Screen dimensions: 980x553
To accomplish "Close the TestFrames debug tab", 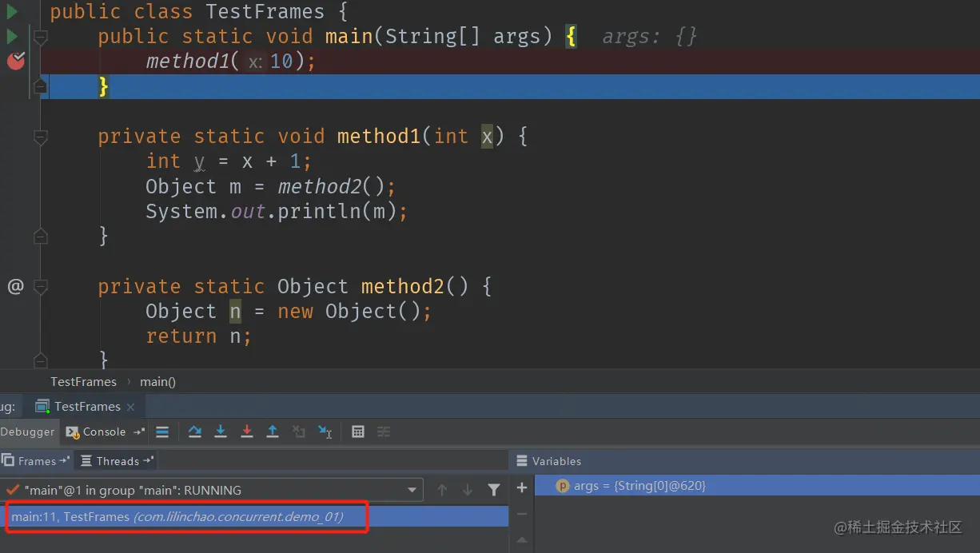I will coord(131,407).
